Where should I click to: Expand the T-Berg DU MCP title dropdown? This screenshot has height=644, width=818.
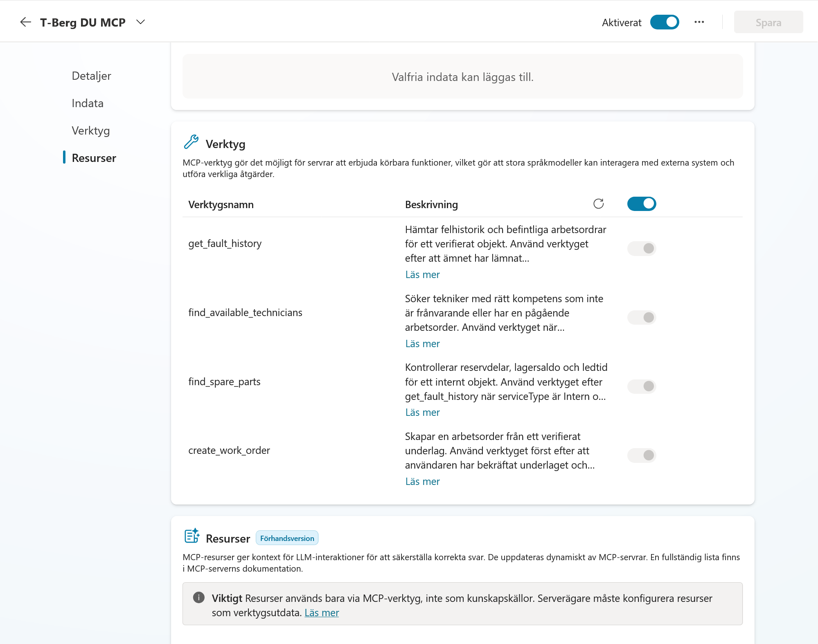pos(140,22)
